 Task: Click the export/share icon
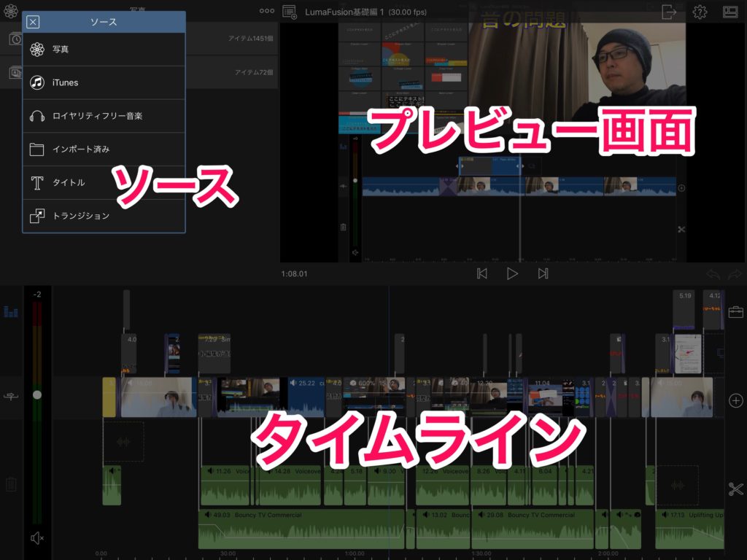click(669, 12)
